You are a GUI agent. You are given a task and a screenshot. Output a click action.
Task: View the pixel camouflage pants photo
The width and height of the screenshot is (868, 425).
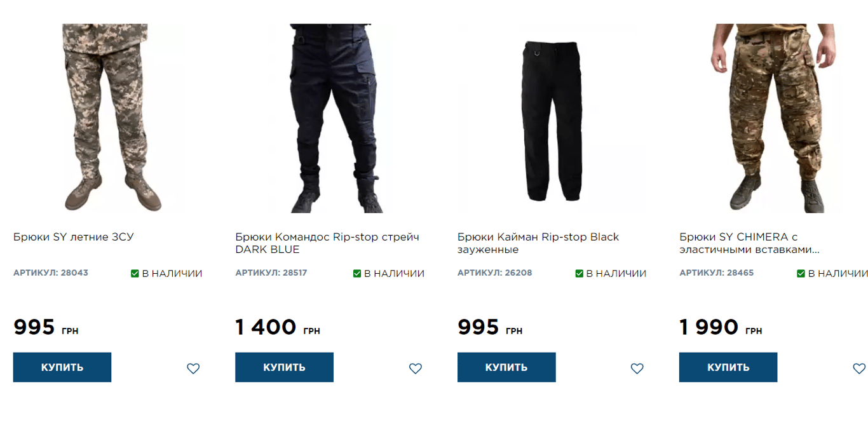click(108, 118)
